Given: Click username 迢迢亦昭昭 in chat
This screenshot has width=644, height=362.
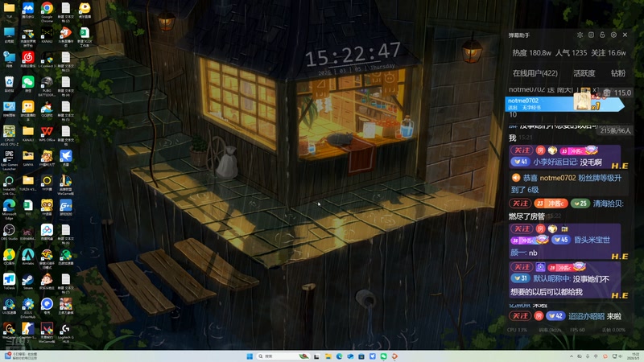Looking at the screenshot, I should [x=586, y=316].
